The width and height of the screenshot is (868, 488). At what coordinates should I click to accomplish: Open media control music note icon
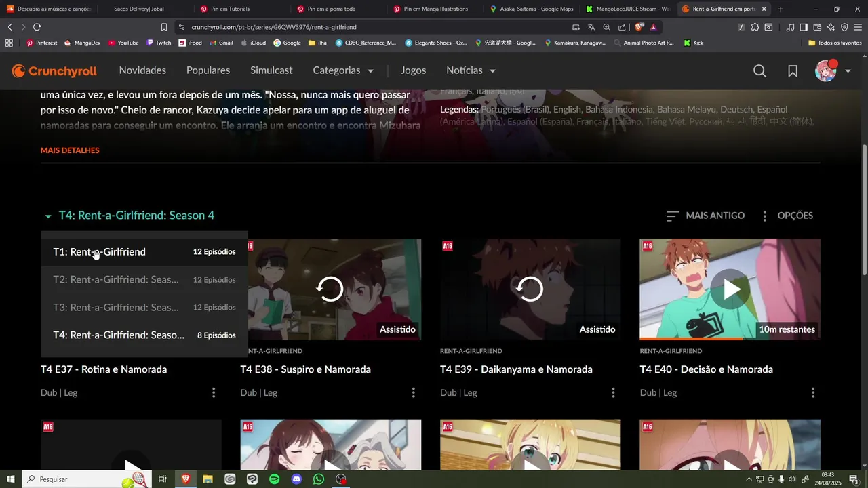(x=790, y=27)
